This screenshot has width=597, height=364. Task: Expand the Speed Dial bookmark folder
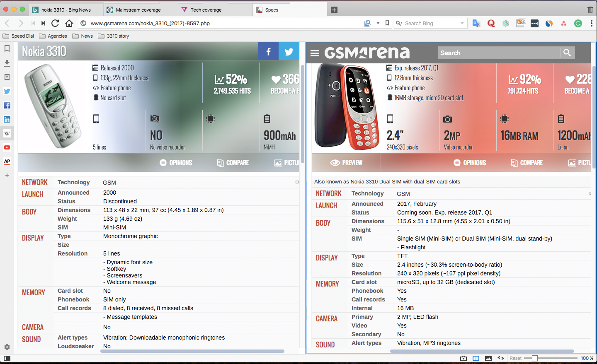pos(18,36)
